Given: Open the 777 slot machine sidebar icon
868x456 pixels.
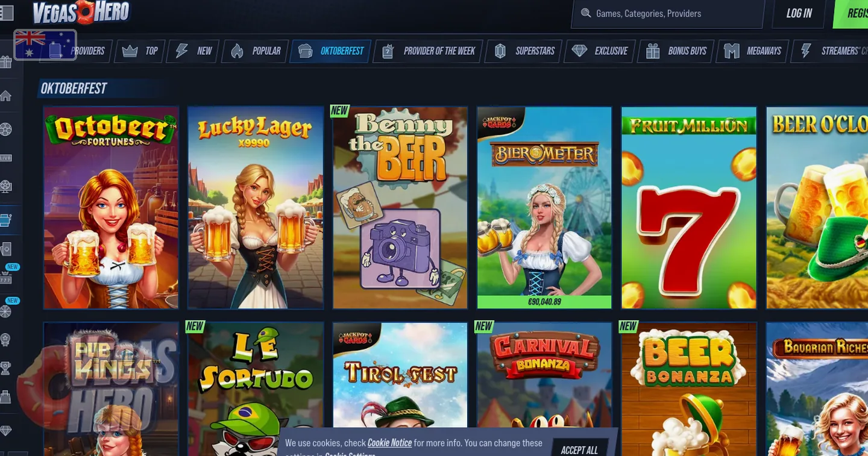Looking at the screenshot, I should point(5,279).
